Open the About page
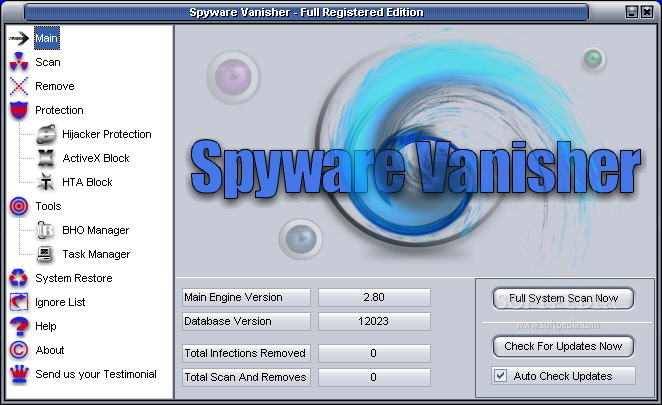662x405 pixels. pyautogui.click(x=50, y=350)
